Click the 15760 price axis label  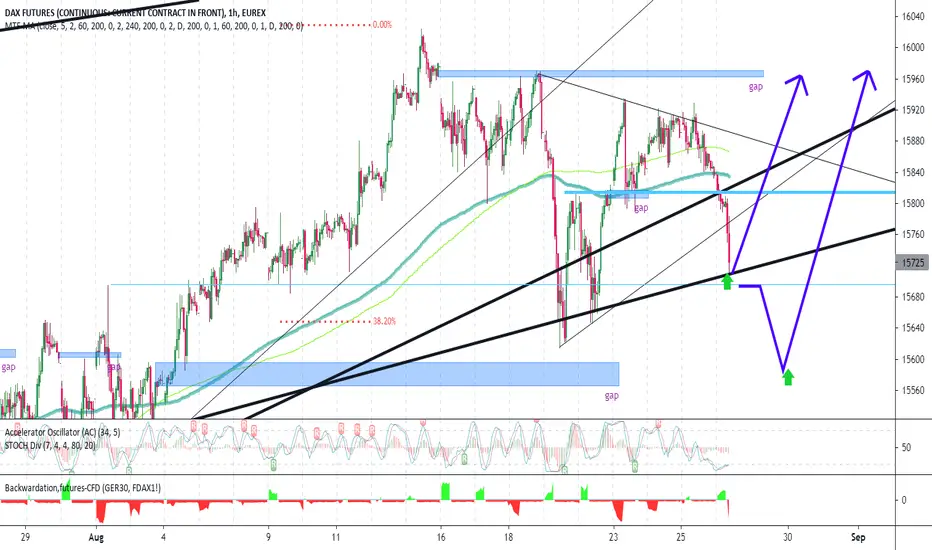pos(913,234)
